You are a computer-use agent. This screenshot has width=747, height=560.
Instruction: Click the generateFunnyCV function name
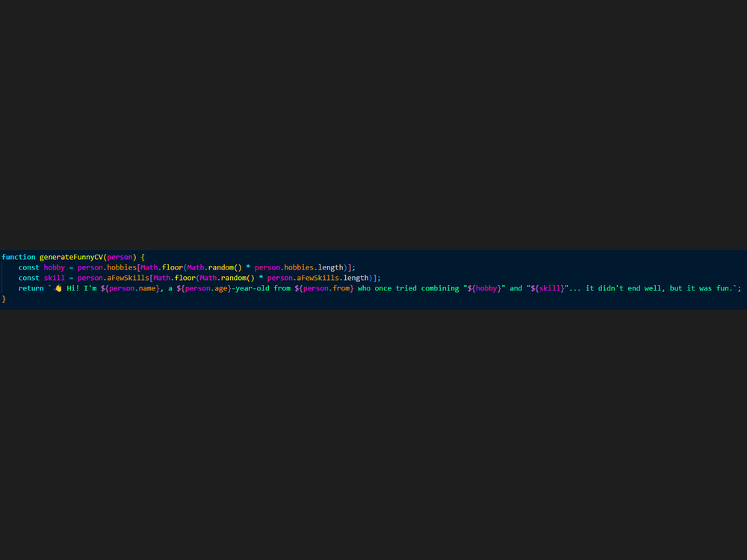(71, 257)
